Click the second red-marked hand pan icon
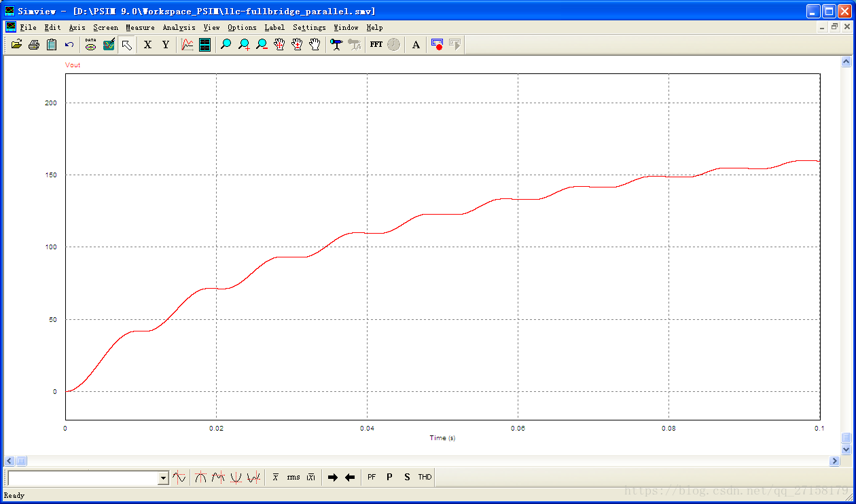This screenshot has width=856, height=504. pyautogui.click(x=297, y=45)
